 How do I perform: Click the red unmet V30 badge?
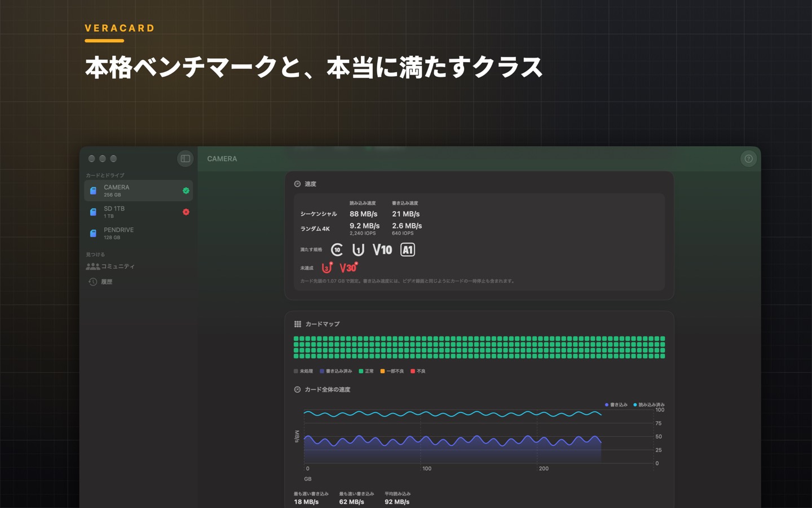click(x=348, y=268)
